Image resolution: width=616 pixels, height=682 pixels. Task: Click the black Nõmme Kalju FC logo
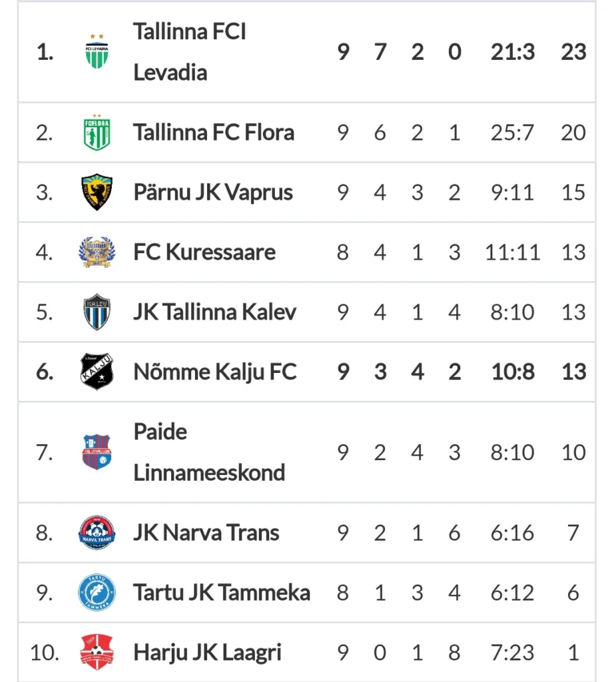pyautogui.click(x=97, y=372)
